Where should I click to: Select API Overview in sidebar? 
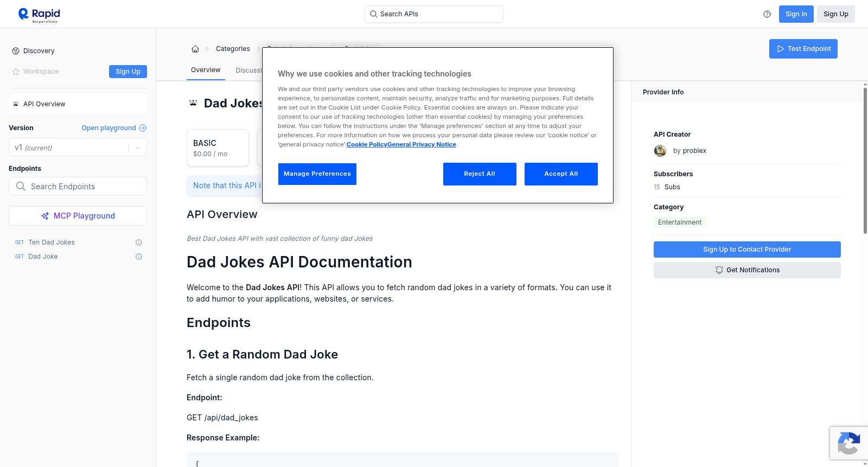click(x=78, y=104)
